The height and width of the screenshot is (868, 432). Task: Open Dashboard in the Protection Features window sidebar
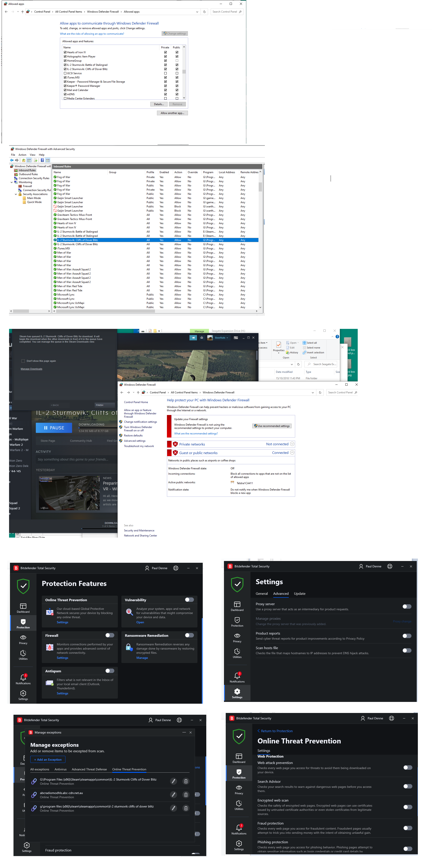pyautogui.click(x=23, y=608)
